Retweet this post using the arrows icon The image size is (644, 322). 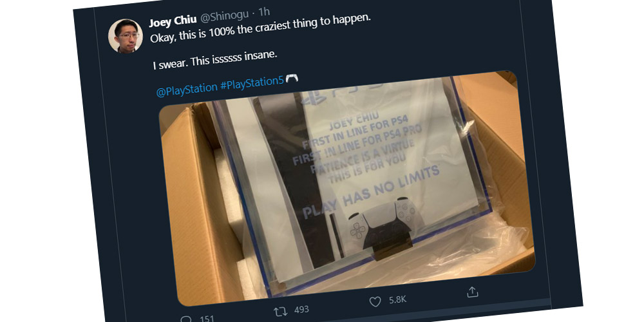tap(281, 311)
